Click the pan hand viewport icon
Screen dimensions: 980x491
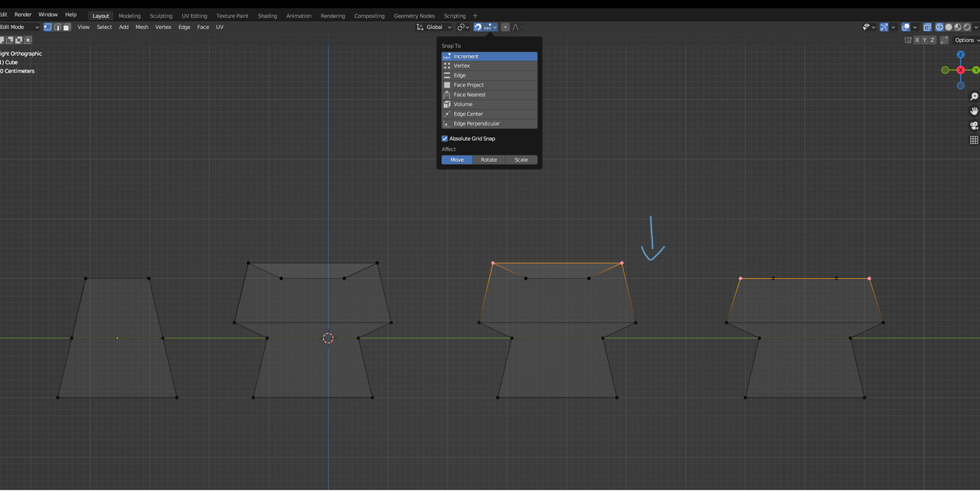[974, 111]
